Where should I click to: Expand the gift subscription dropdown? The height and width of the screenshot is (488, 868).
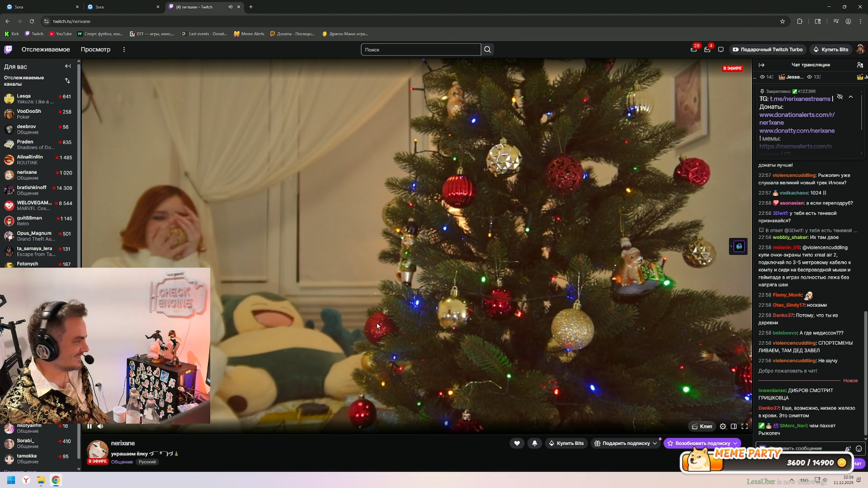tap(655, 443)
